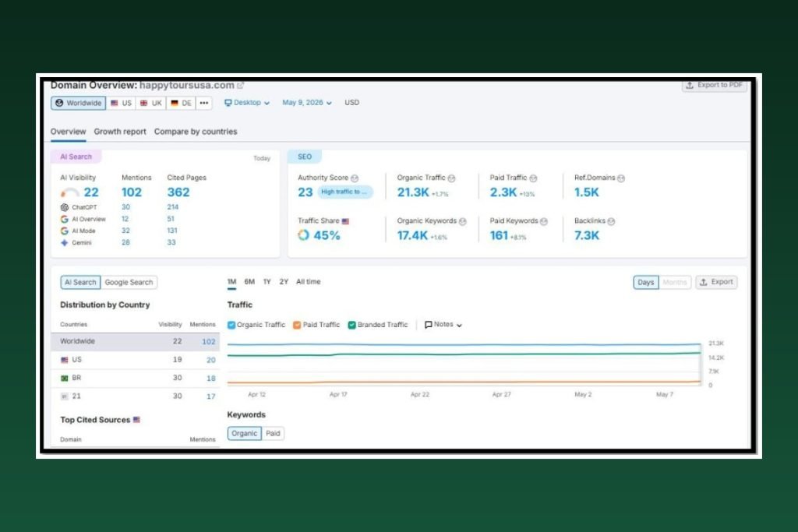Set traffic range to 2Y
The height and width of the screenshot is (532, 798).
284,282
